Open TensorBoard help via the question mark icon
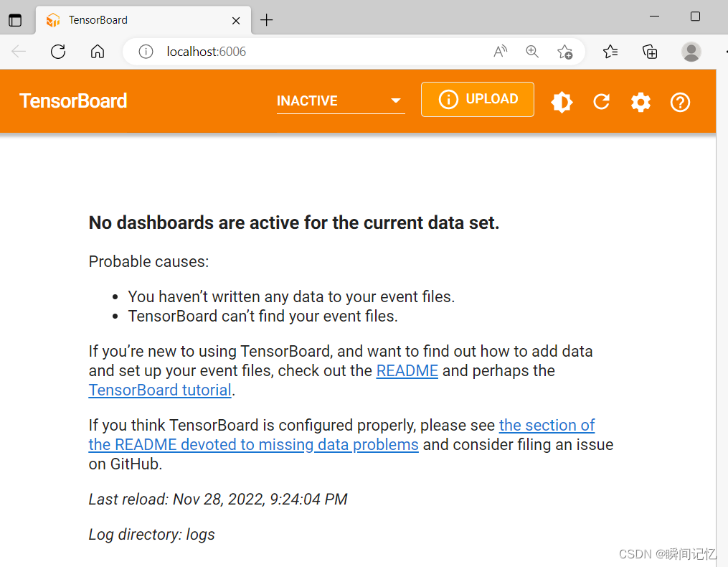 tap(680, 102)
